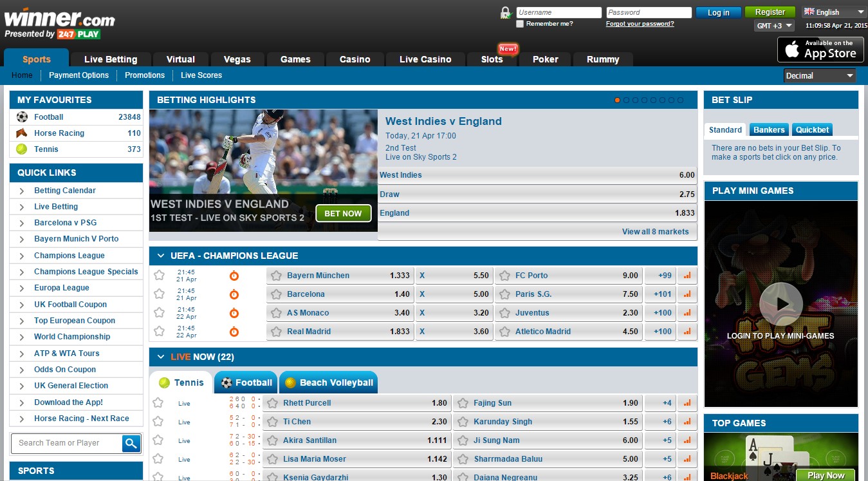Open the GMT +3 timezone dropdown
Viewport: 868px width, 481px height.
tap(774, 26)
